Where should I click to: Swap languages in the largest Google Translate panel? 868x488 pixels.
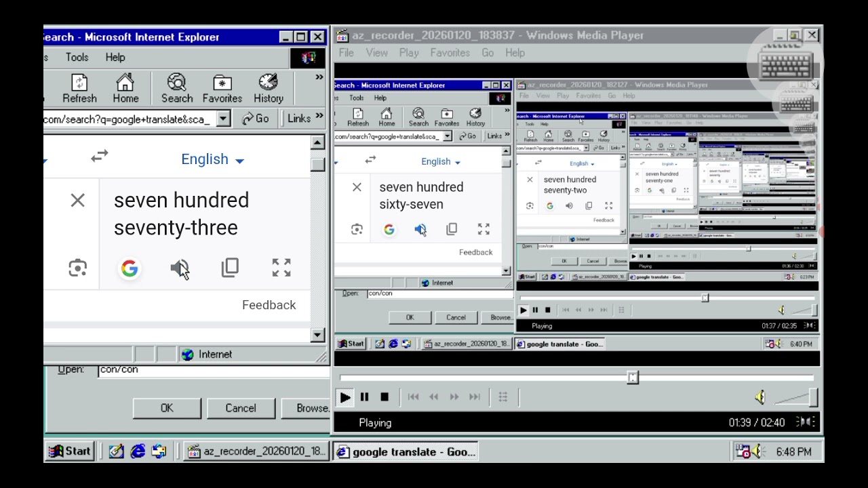pyautogui.click(x=100, y=157)
